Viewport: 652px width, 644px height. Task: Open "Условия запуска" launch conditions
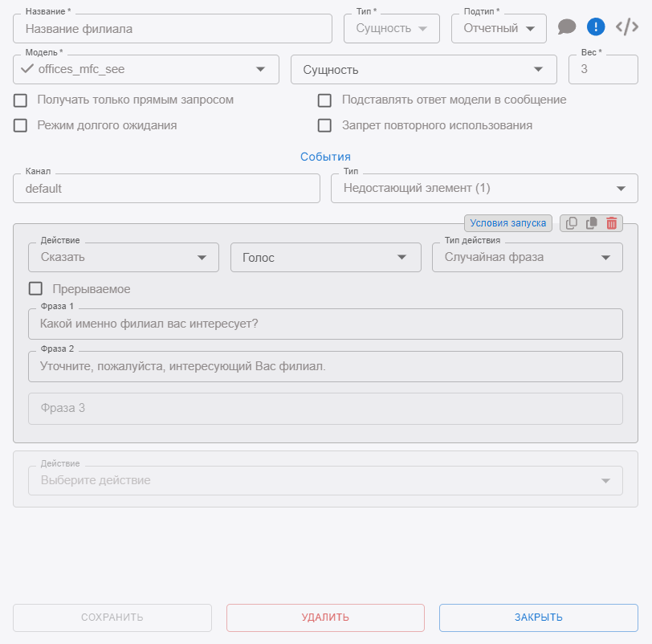point(507,223)
